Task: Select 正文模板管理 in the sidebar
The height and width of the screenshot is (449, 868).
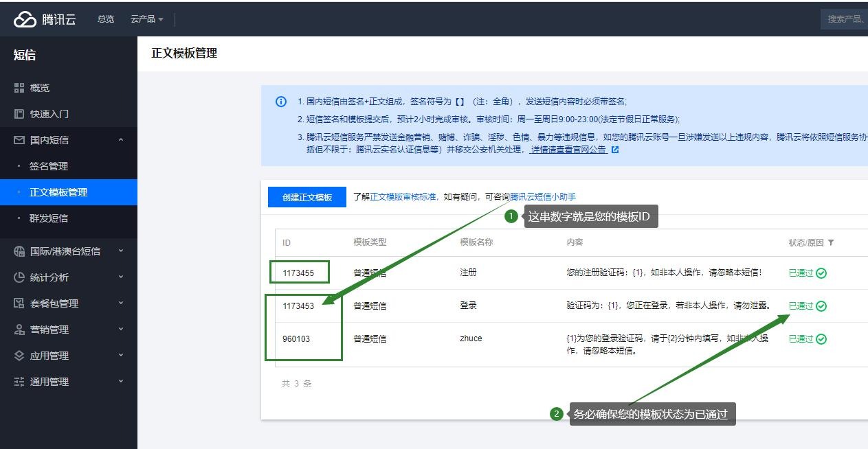Action: [x=69, y=192]
